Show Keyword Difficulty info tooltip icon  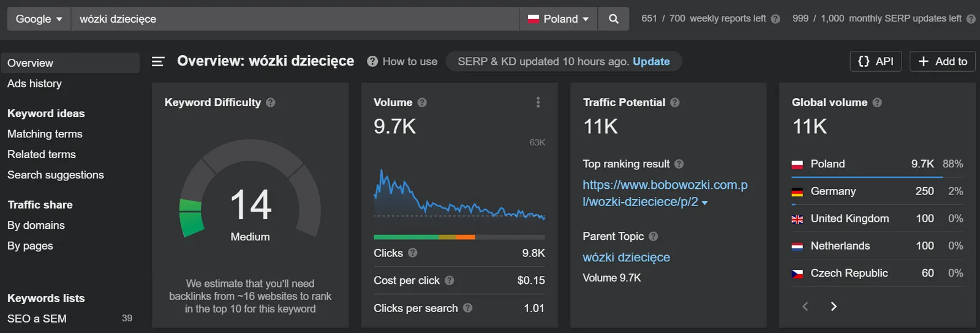click(271, 102)
